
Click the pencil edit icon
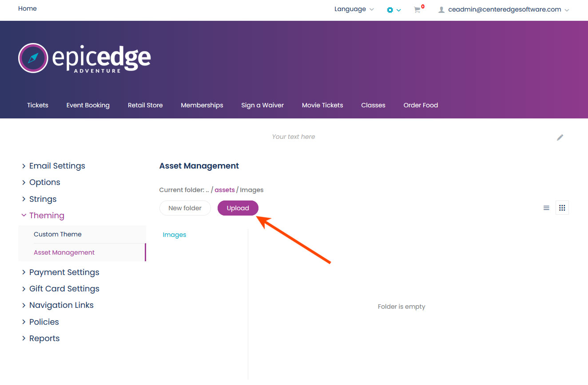tap(560, 137)
